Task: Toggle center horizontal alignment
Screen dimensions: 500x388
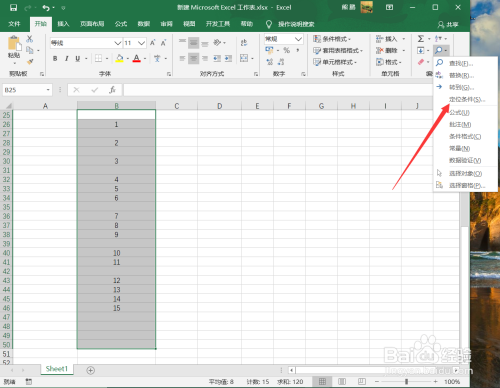Action: click(x=194, y=59)
